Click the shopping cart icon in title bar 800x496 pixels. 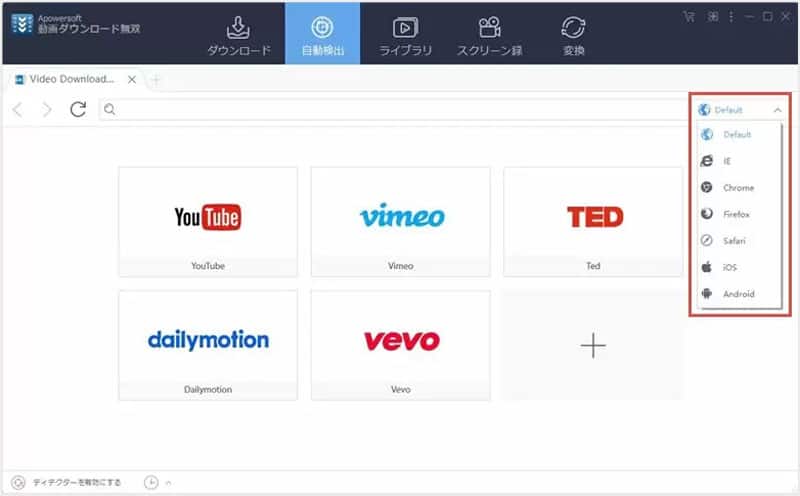tap(688, 16)
